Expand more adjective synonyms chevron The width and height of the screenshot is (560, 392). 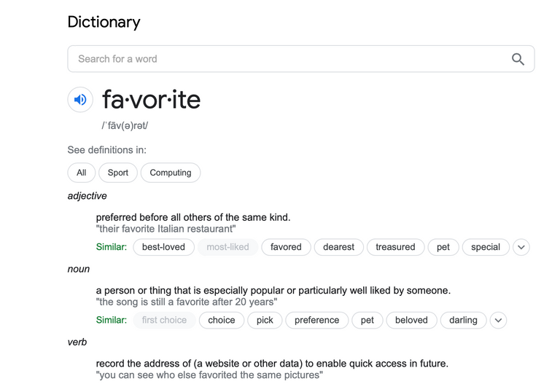(521, 247)
